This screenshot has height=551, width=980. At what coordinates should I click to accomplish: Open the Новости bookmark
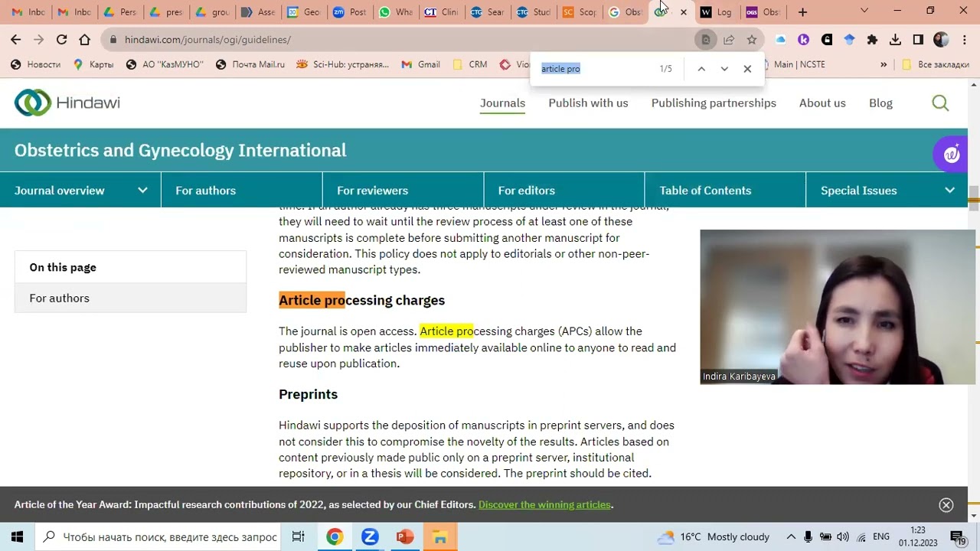click(x=36, y=64)
